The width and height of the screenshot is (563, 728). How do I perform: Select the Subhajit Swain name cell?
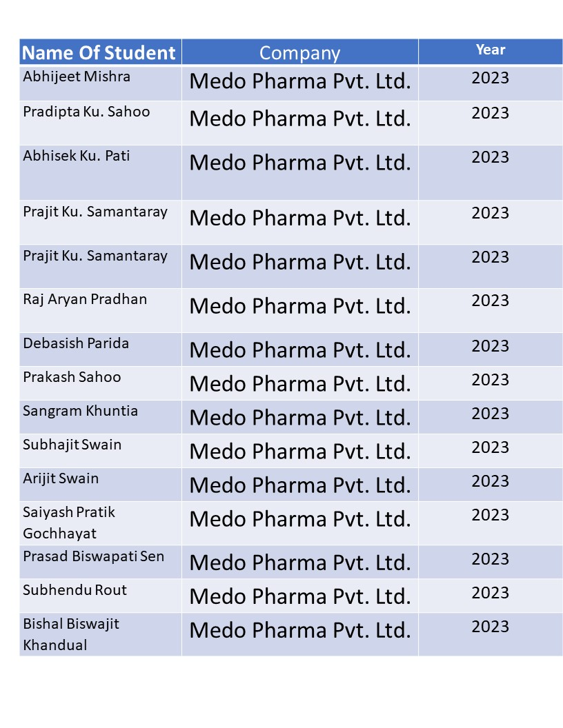(x=100, y=452)
